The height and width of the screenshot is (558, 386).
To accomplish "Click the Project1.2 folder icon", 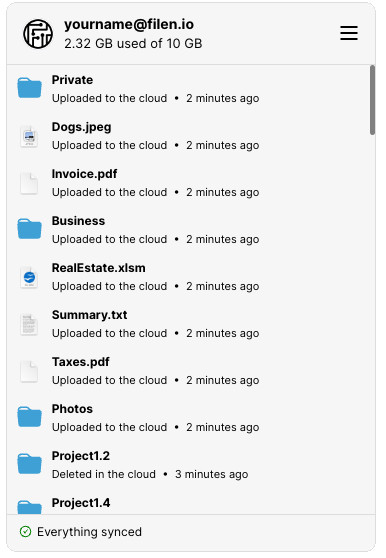I will tap(30, 464).
